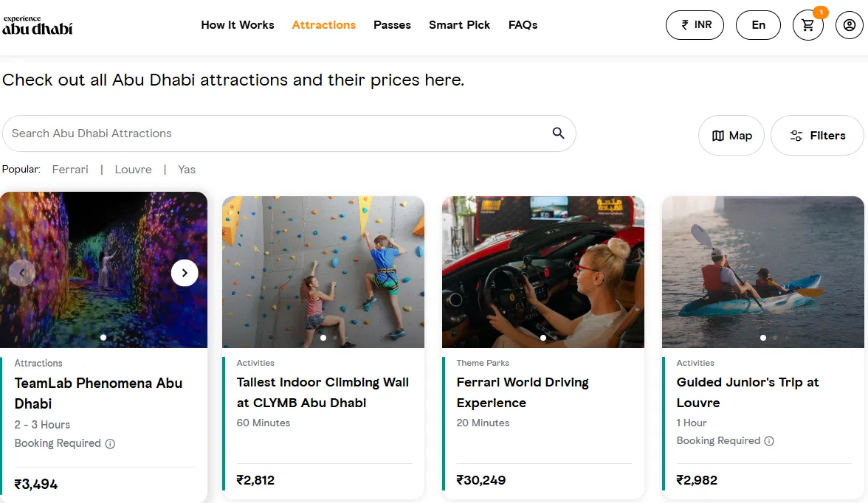Click Louvre trip Booking Required info icon
The image size is (868, 503).
coord(769,441)
